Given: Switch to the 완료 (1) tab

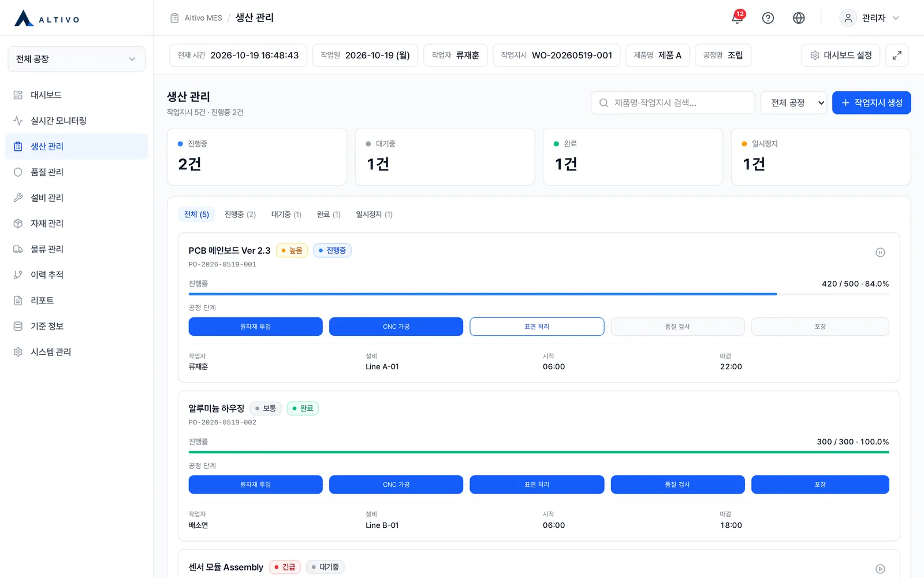Looking at the screenshot, I should pos(329,214).
